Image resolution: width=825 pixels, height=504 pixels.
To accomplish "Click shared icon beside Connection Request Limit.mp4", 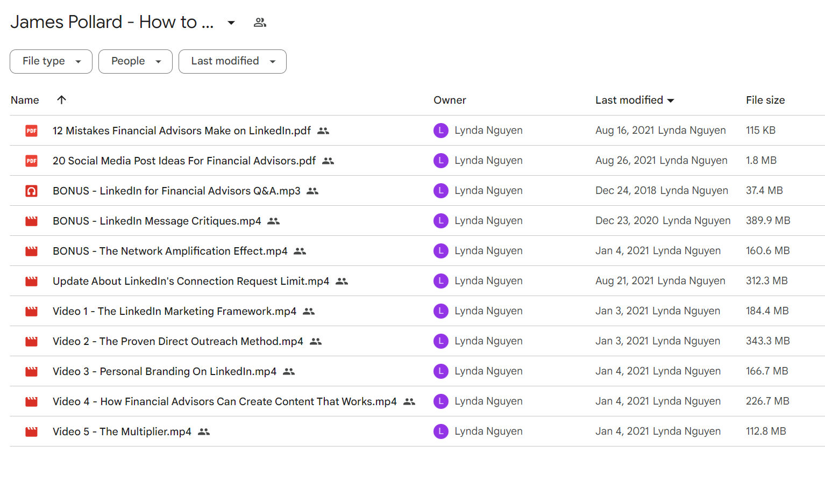I will pos(342,281).
